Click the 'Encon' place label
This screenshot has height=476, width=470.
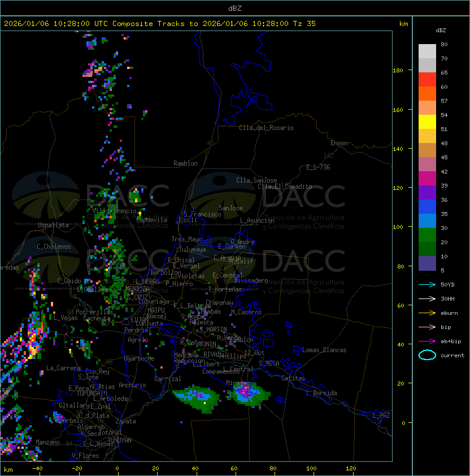click(339, 143)
